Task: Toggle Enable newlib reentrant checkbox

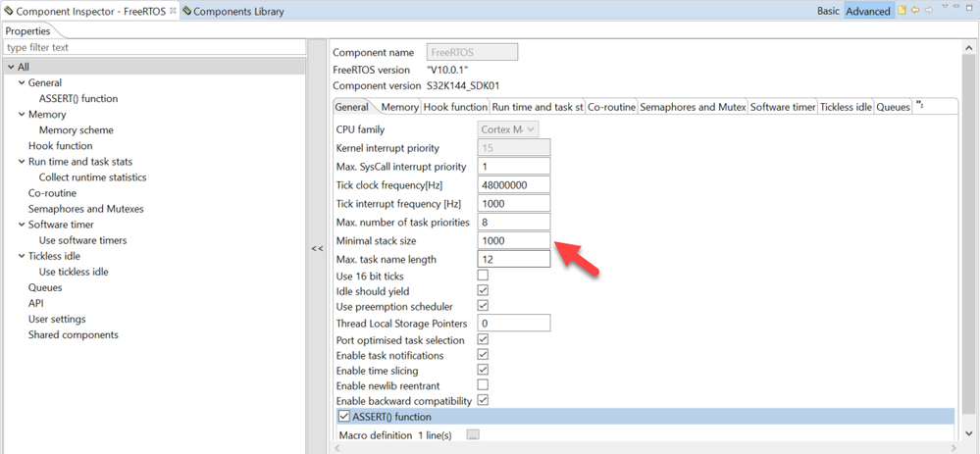Action: click(483, 384)
